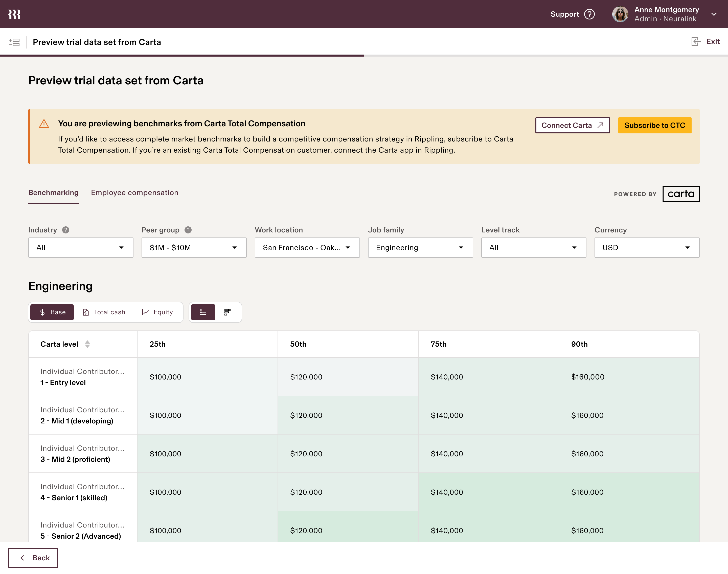The image size is (728, 574).
Task: Switch to Employee compensation tab
Action: pyautogui.click(x=134, y=193)
